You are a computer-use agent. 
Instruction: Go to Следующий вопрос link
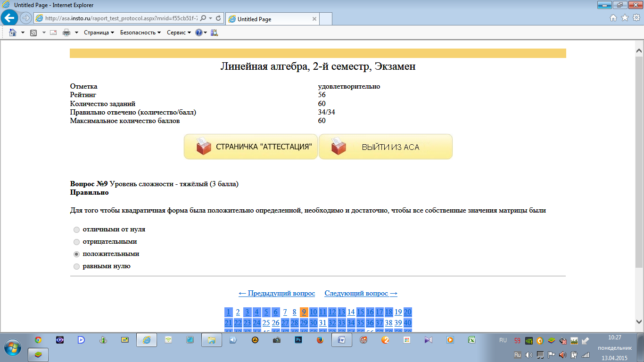pos(361,293)
